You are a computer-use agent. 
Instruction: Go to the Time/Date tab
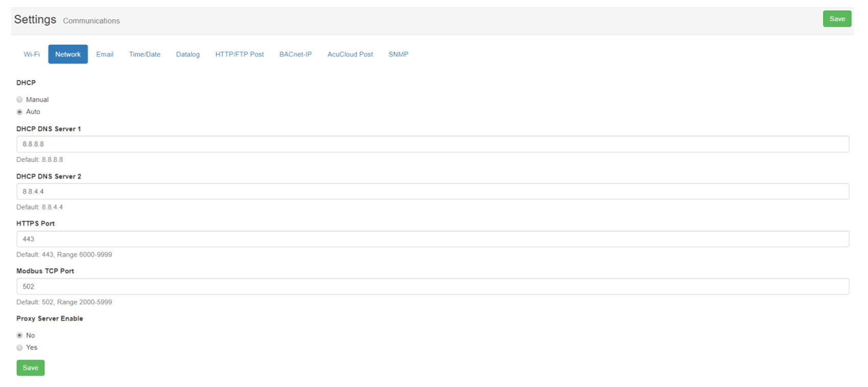145,54
